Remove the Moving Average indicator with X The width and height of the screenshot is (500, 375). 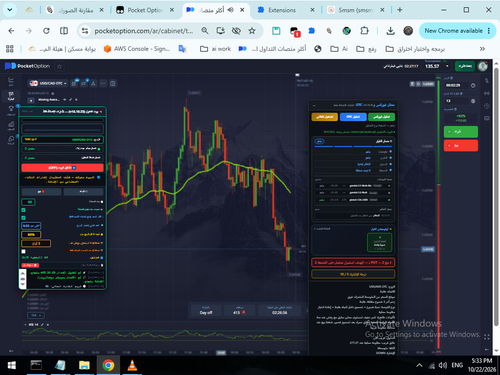point(76,100)
